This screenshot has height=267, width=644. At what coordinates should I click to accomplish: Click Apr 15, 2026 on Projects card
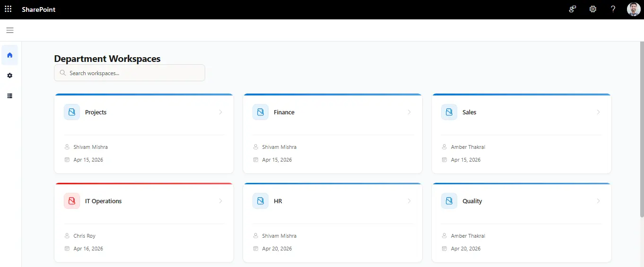click(x=88, y=160)
